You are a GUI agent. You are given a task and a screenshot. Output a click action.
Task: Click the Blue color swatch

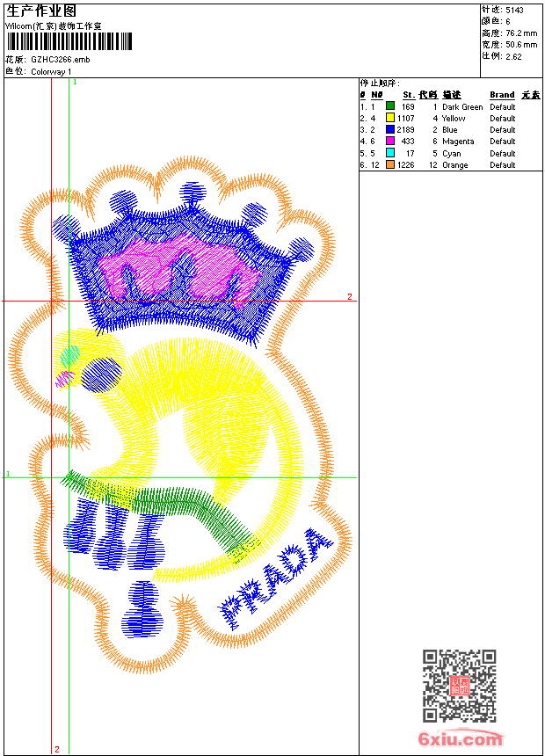point(390,129)
